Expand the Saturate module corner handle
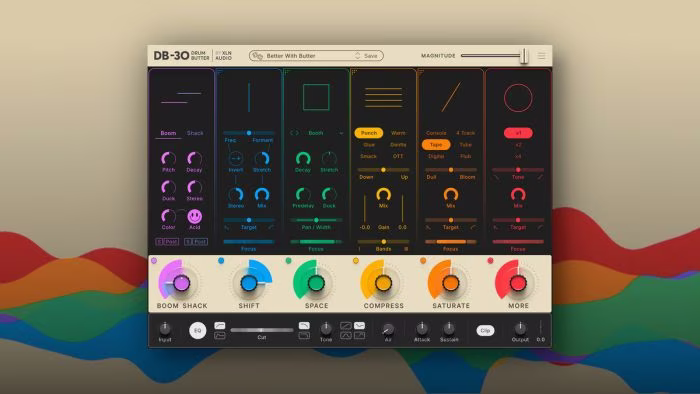700x394 pixels. tap(421, 71)
